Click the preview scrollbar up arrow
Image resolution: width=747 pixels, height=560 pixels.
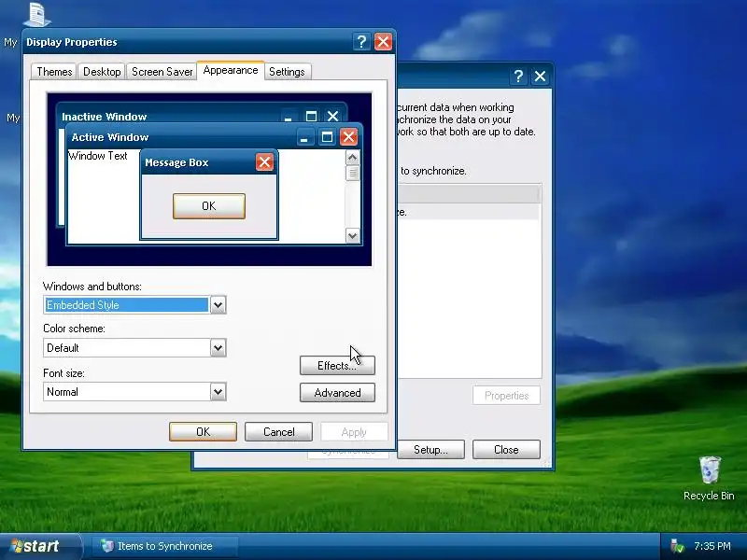click(353, 158)
